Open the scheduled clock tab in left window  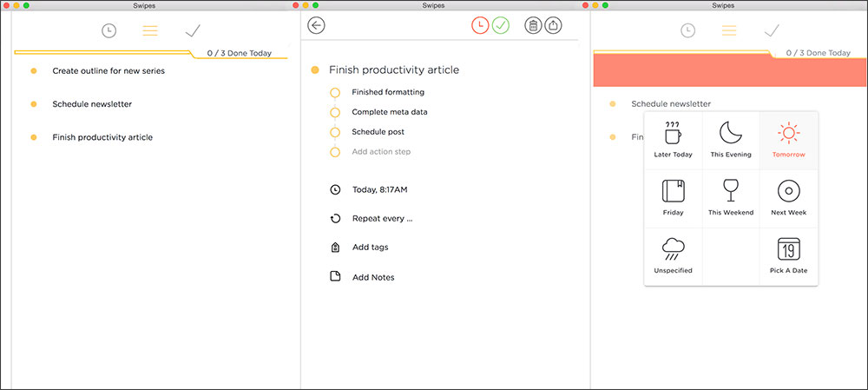(109, 31)
